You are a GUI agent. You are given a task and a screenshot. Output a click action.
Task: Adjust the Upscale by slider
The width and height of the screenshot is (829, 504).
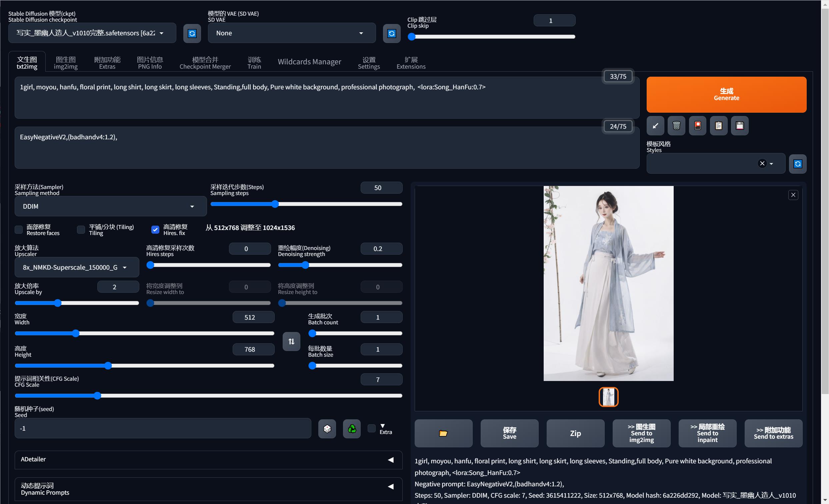[x=77, y=303]
